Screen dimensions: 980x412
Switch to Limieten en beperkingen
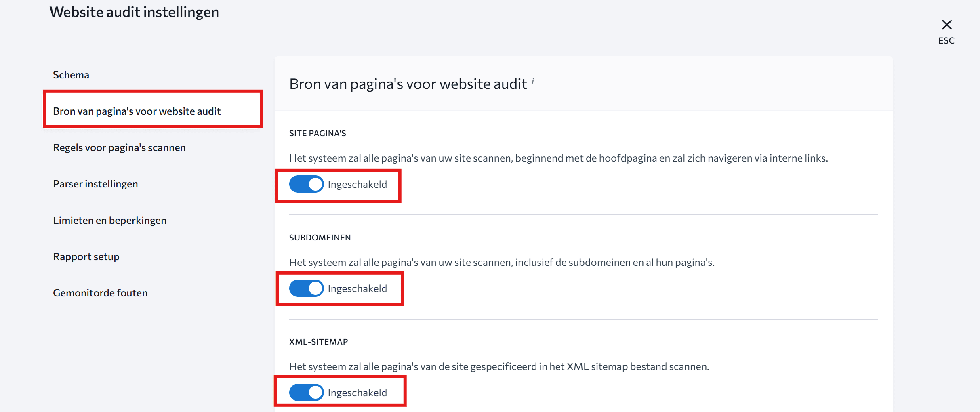pos(109,220)
